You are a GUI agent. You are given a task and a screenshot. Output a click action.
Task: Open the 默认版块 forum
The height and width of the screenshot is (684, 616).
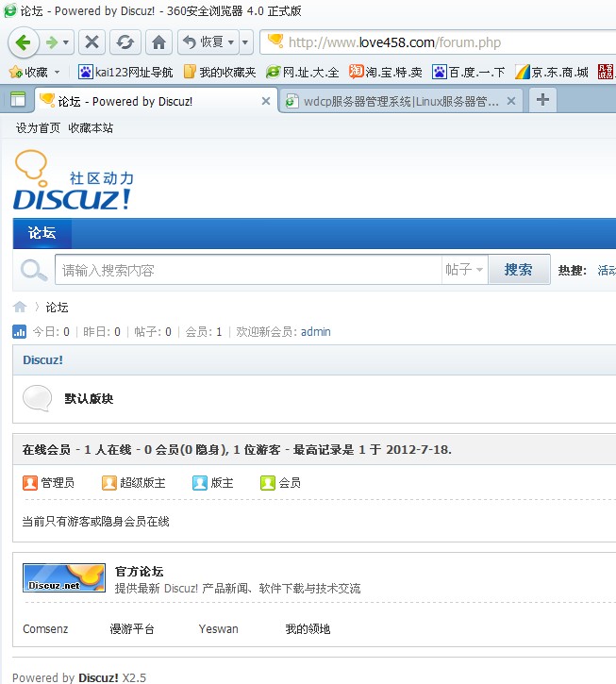click(x=89, y=399)
